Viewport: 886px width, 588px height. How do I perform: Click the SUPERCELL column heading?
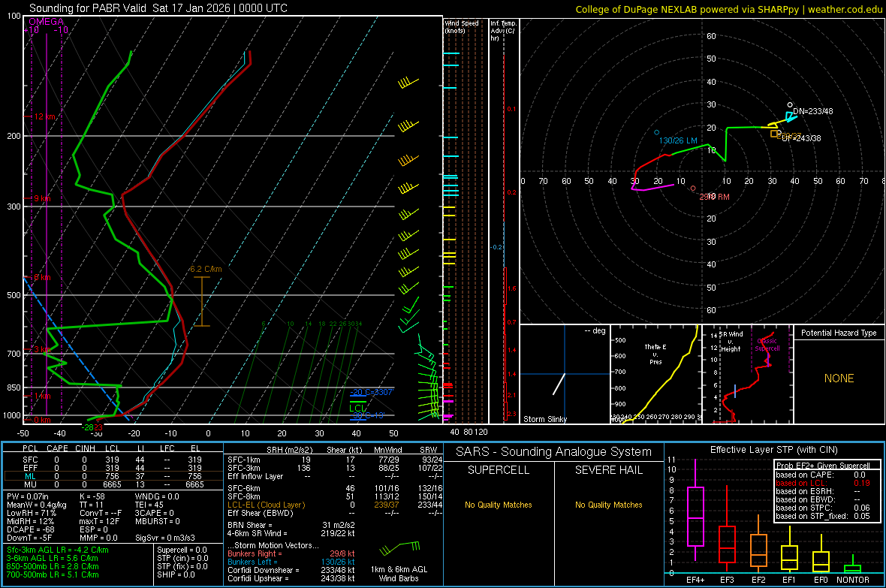click(x=499, y=470)
